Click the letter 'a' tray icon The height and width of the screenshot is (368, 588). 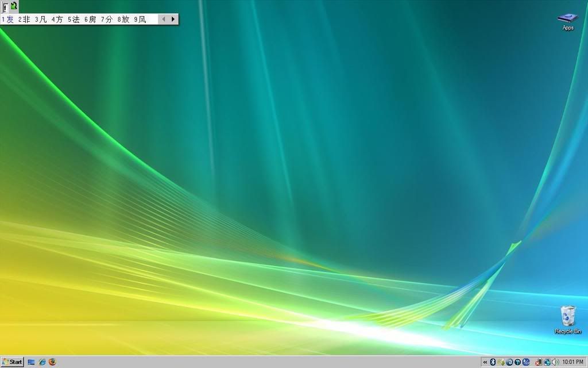[x=510, y=362]
